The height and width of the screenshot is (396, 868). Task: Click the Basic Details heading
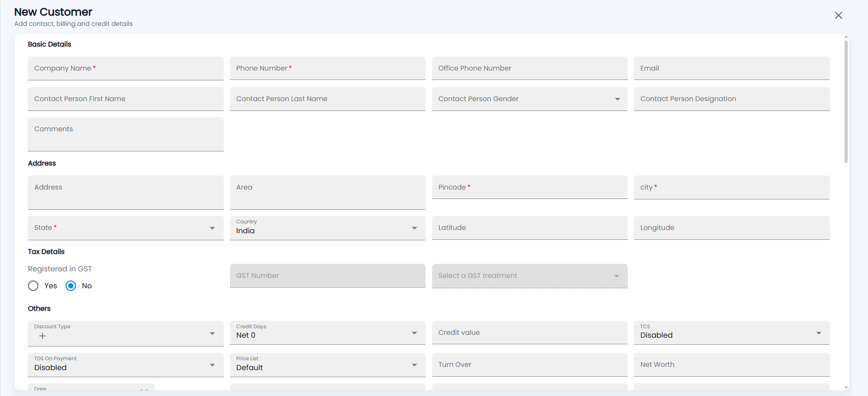[x=49, y=44]
